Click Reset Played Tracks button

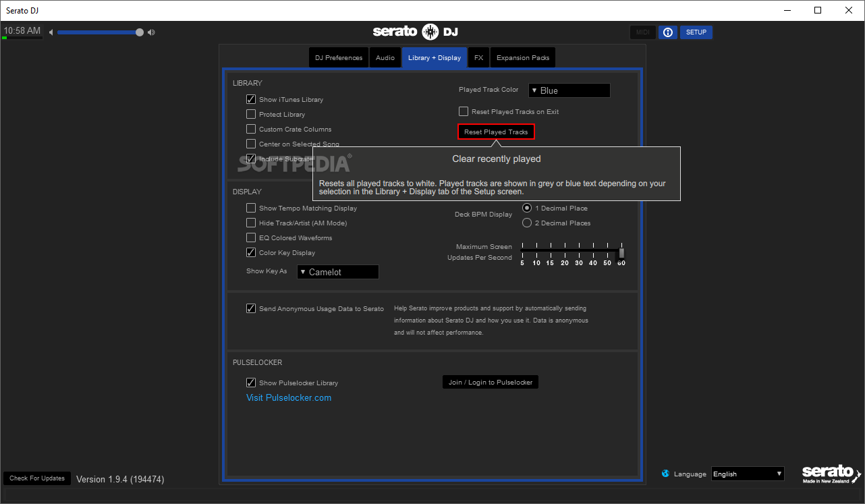coord(496,132)
